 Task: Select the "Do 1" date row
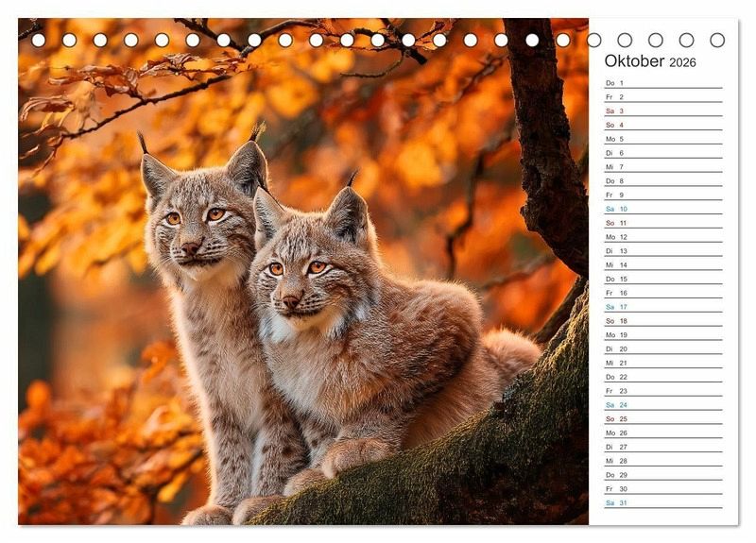663,83
